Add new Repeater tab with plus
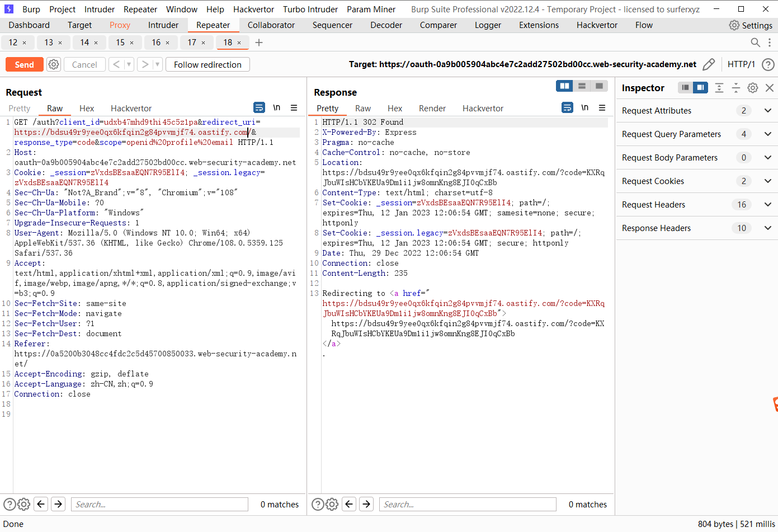This screenshot has width=778, height=532. point(259,43)
